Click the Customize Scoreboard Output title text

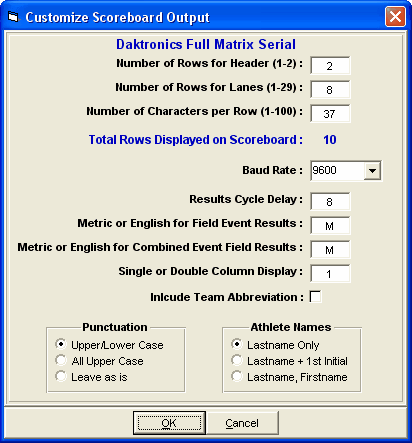click(117, 17)
